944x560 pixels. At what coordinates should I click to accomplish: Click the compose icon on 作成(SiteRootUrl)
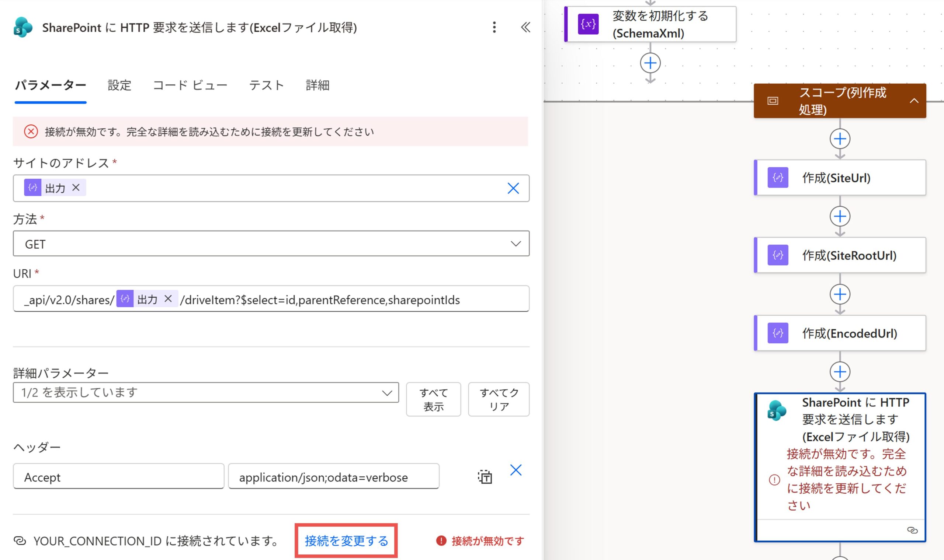coord(778,255)
